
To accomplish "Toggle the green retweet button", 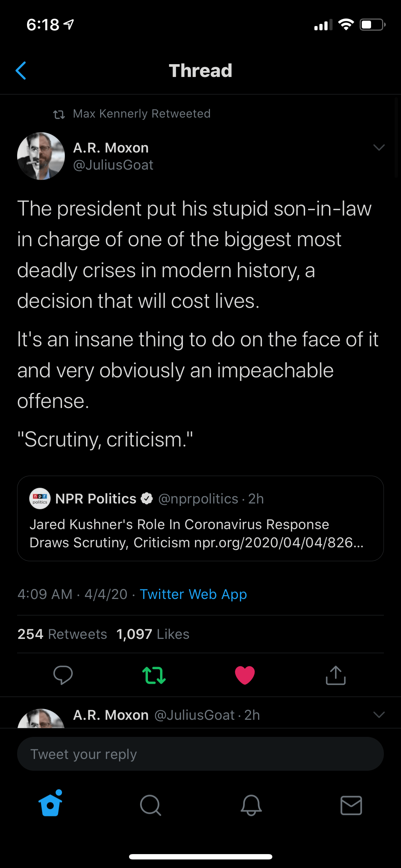I will pyautogui.click(x=154, y=675).
